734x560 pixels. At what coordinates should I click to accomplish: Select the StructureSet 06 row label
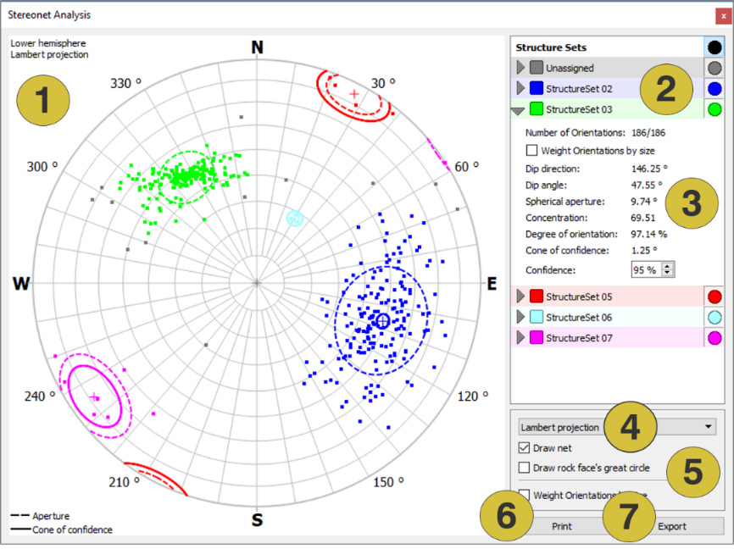pyautogui.click(x=579, y=317)
